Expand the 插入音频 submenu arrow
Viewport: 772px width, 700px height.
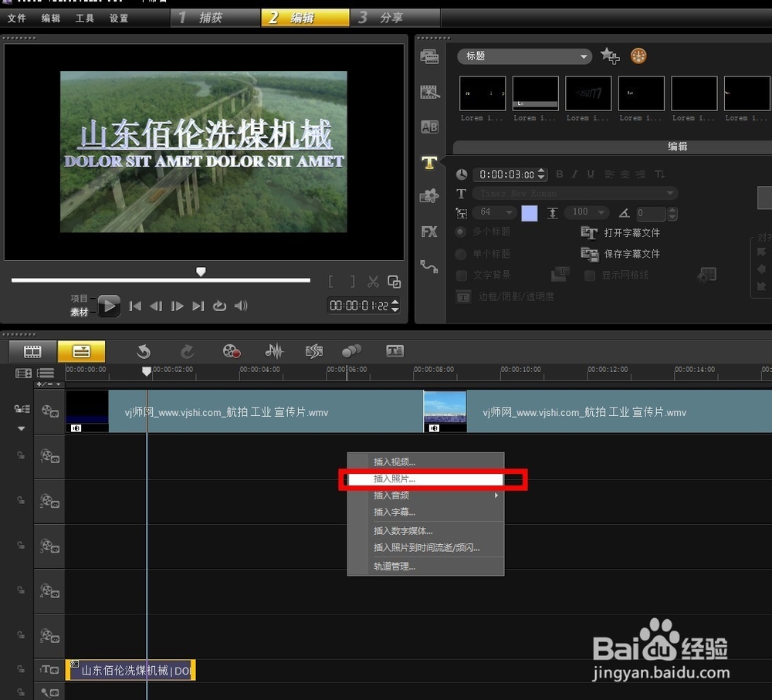pos(496,495)
